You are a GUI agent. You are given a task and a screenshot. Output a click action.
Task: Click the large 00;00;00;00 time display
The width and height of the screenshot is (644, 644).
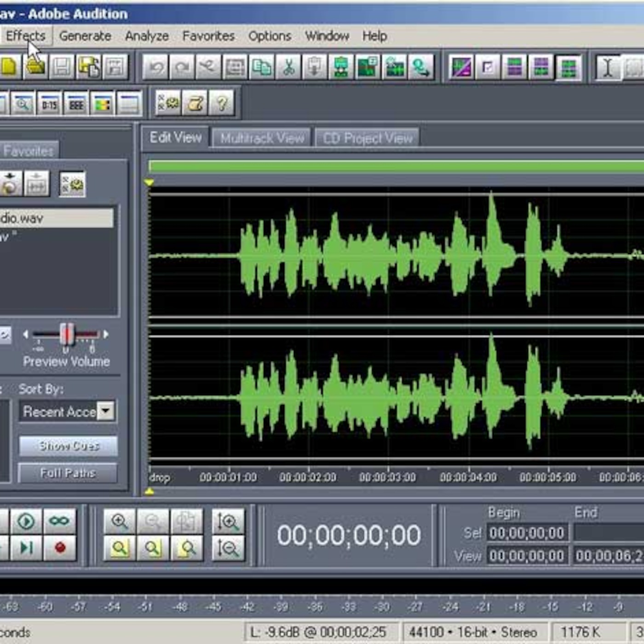(349, 535)
